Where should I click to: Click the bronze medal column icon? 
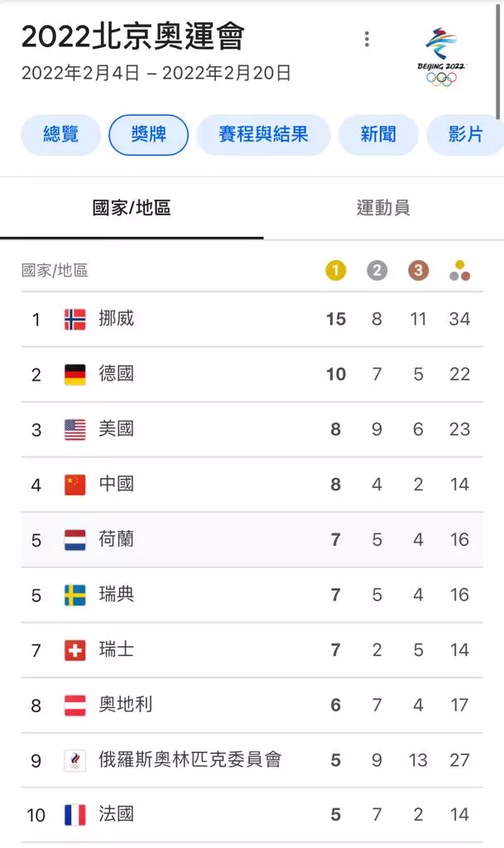click(x=418, y=270)
